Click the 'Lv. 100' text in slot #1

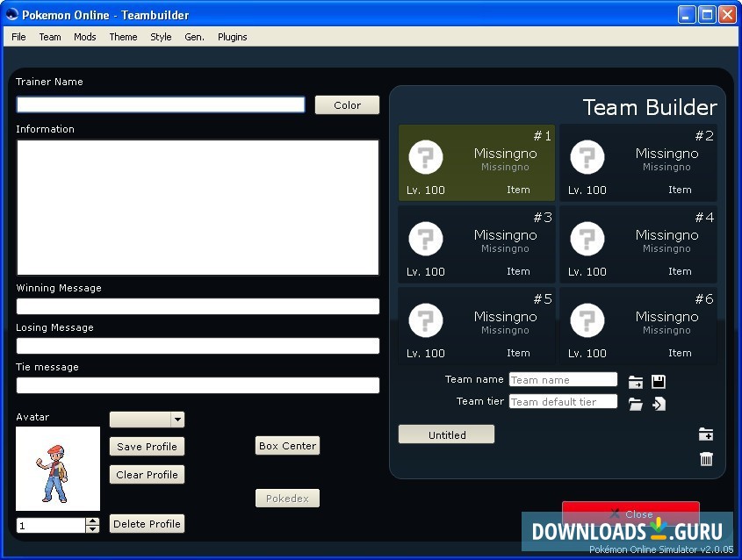pyautogui.click(x=425, y=190)
